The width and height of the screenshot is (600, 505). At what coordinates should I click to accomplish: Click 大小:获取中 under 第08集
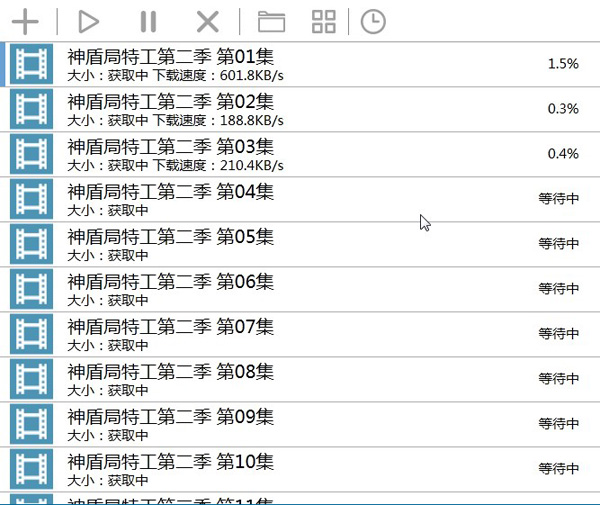coord(108,391)
